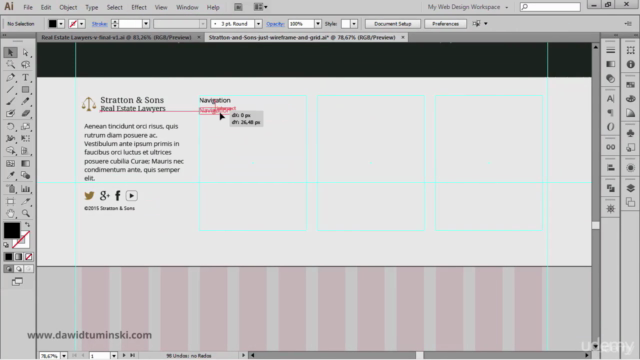Swap fill and stroke colors
640x360 pixels.
[27, 224]
